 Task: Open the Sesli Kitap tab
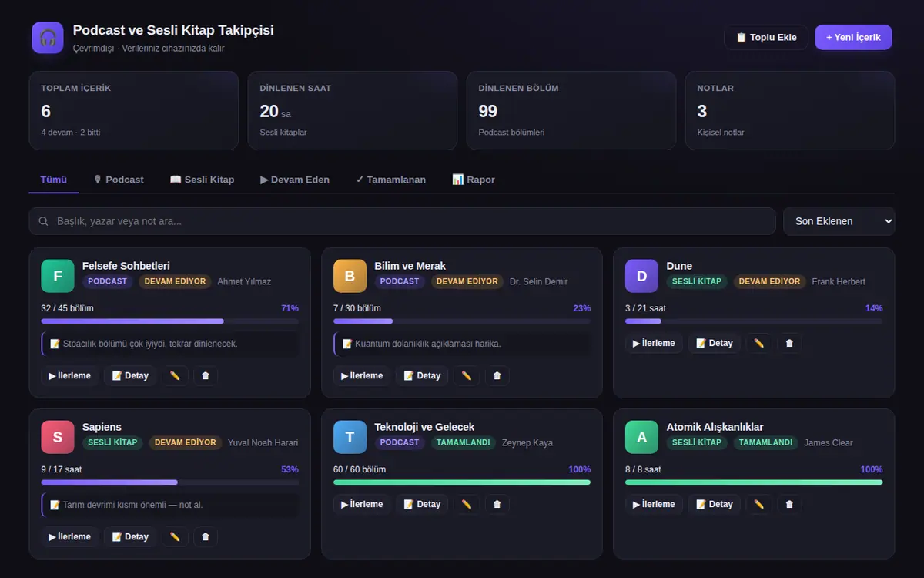pyautogui.click(x=202, y=180)
